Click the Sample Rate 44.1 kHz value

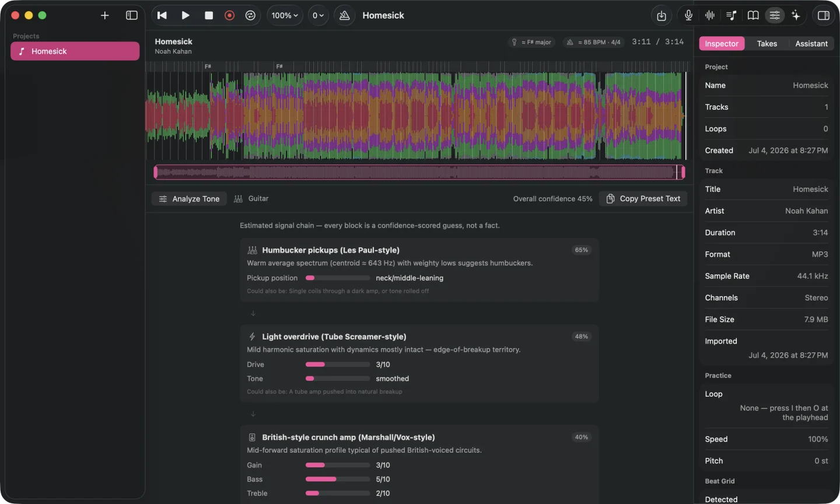(813, 276)
